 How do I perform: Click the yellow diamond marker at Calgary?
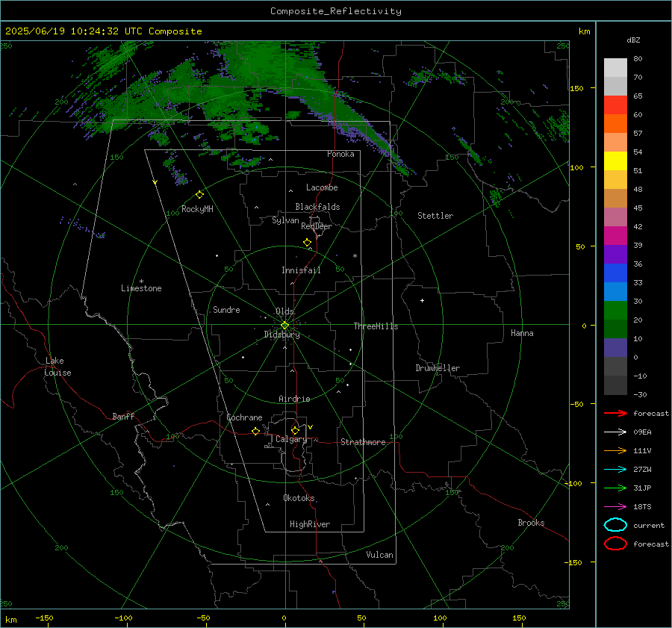295,430
